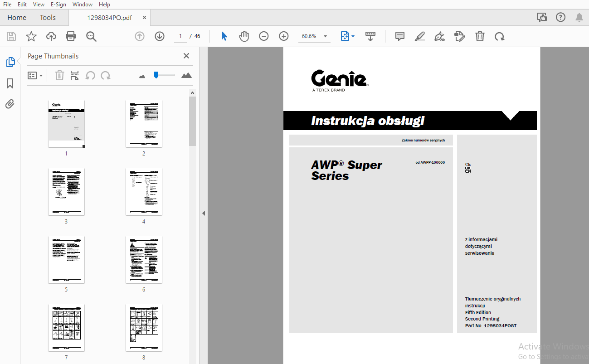Open Page Thumbnails sidebar icon
Viewport: 589px width, 364px height.
(x=10, y=62)
